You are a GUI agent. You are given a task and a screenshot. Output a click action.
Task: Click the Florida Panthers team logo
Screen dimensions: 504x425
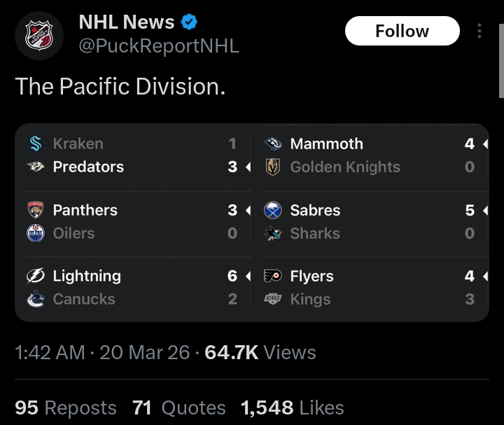click(x=35, y=210)
